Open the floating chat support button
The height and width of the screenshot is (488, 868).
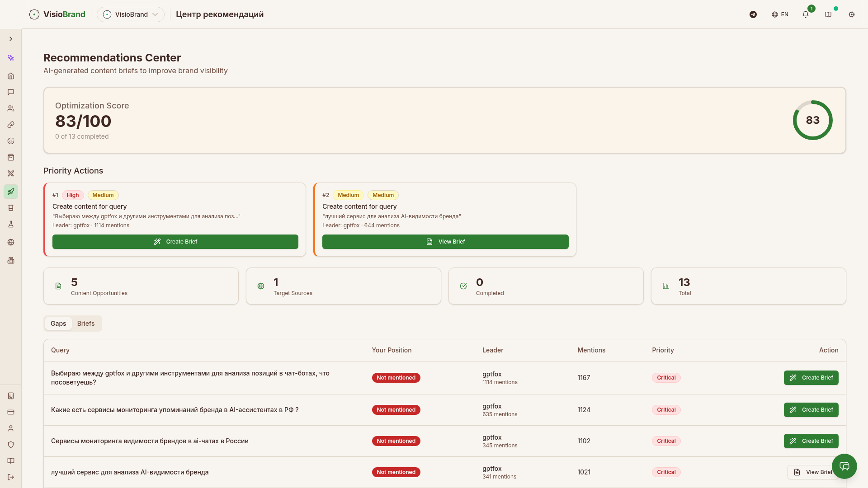(844, 466)
